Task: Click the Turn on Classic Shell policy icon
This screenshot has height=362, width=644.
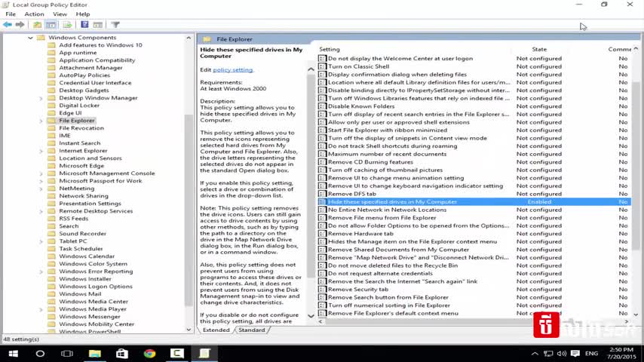Action: pyautogui.click(x=323, y=66)
